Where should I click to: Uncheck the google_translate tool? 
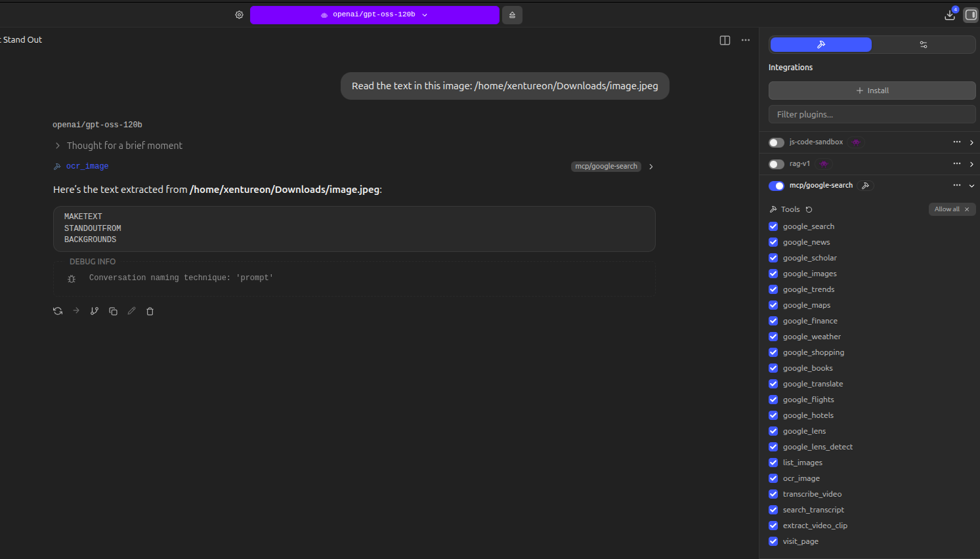pos(773,384)
